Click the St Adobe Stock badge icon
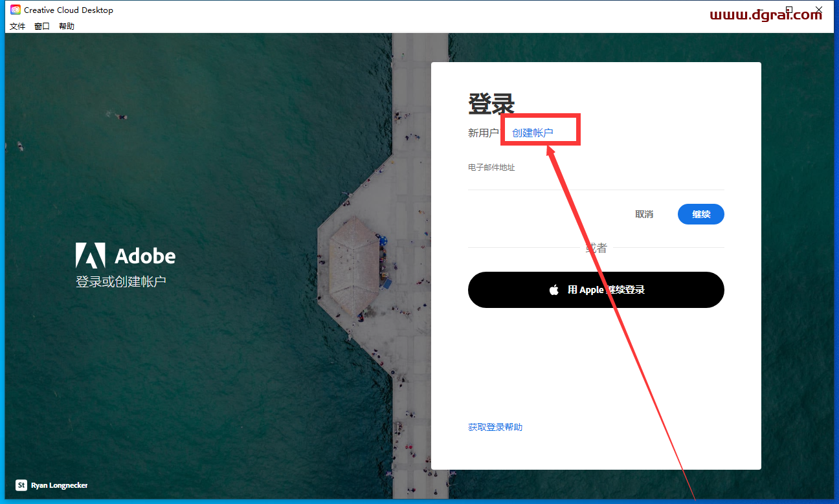 21,485
